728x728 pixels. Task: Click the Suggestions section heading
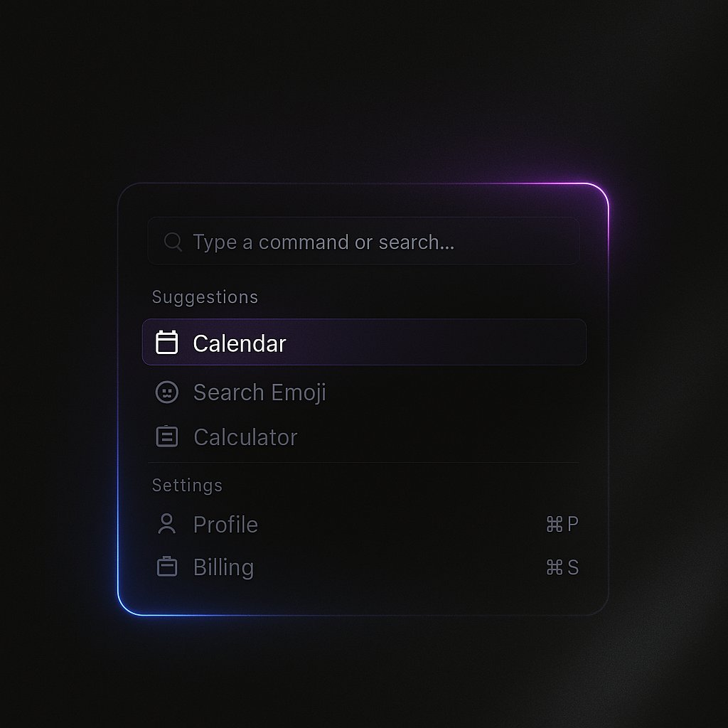[x=205, y=297]
